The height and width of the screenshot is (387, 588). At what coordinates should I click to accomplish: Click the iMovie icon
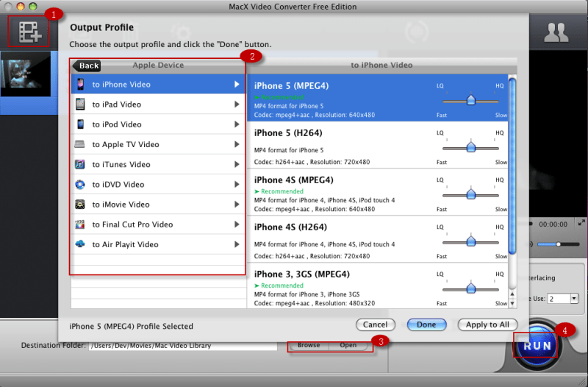[x=80, y=205]
